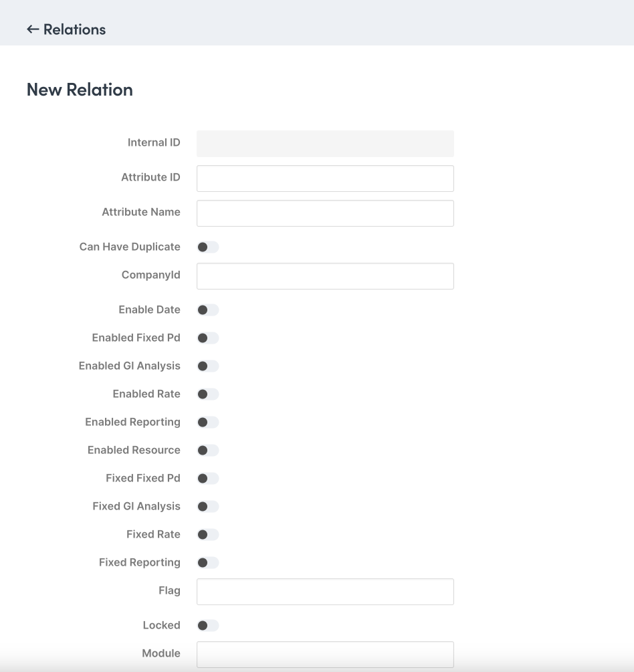Click the back arrow icon beside Relations
This screenshot has height=672, width=634.
point(32,29)
